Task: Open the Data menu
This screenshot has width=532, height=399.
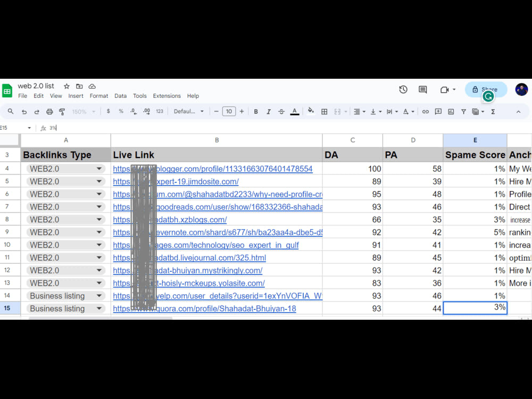Action: coord(120,96)
